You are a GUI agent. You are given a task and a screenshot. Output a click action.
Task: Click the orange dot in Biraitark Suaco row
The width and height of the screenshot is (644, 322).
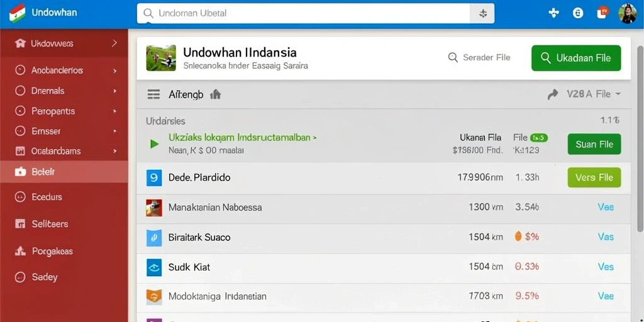518,236
